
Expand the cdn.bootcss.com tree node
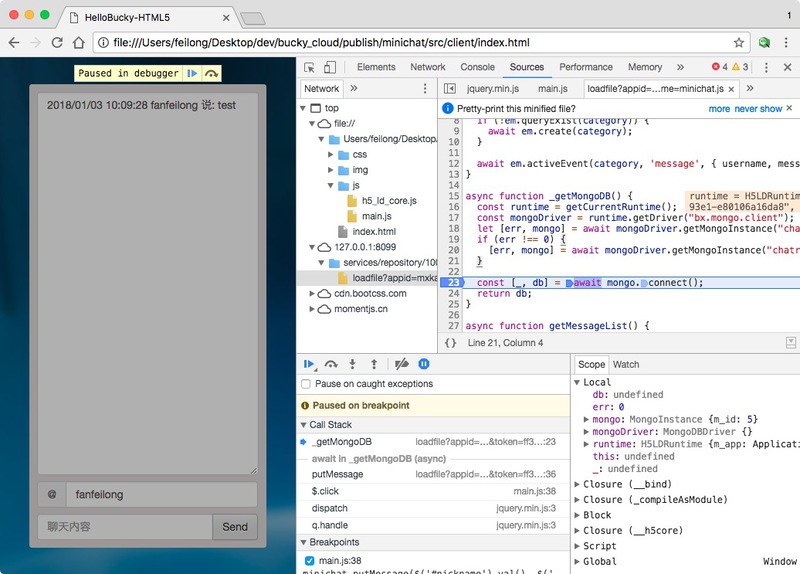311,294
